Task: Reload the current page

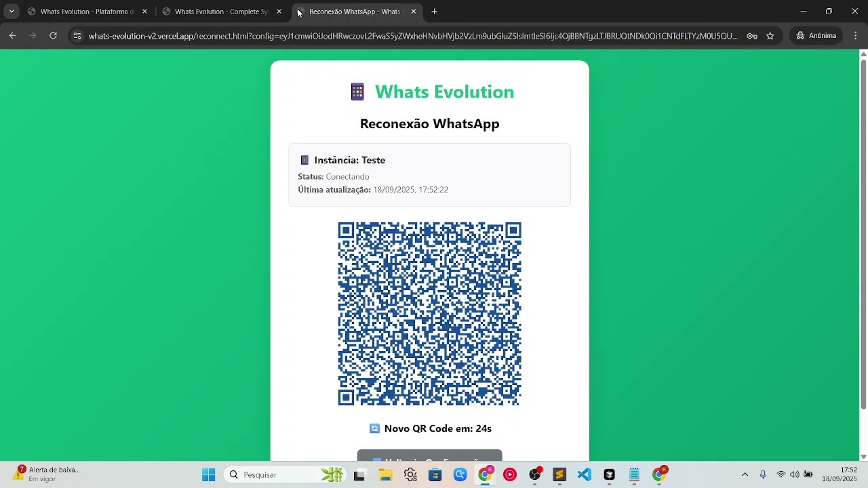Action: (53, 36)
